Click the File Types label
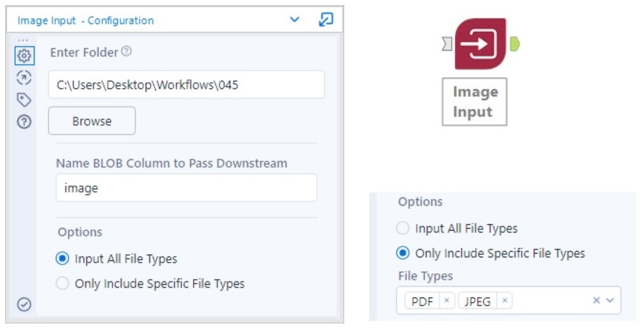The width and height of the screenshot is (644, 328). click(426, 276)
